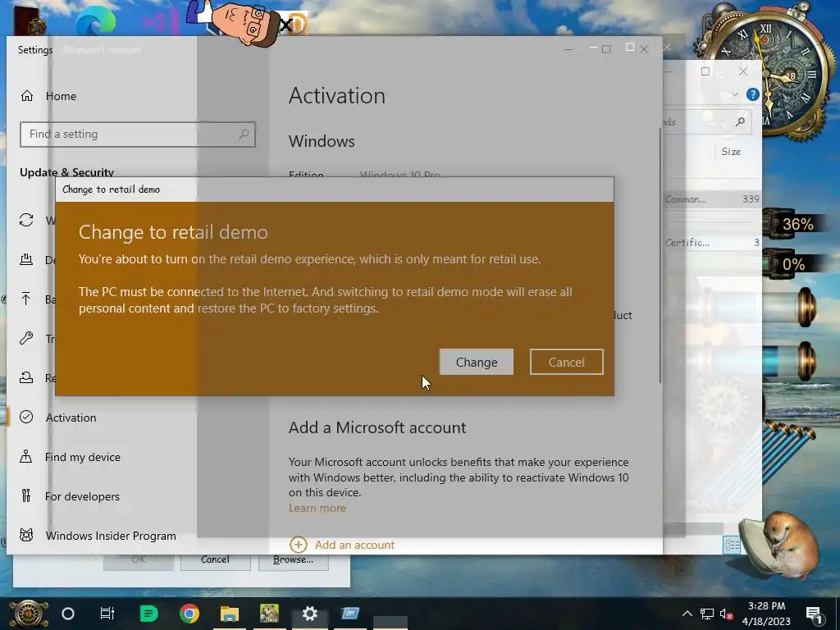
Task: Show hidden tray icons chevron
Action: 687,614
